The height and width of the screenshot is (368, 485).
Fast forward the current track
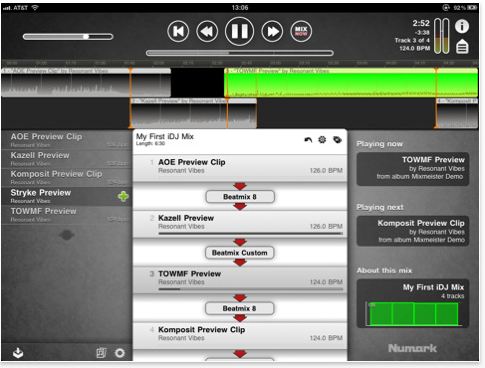tap(272, 31)
